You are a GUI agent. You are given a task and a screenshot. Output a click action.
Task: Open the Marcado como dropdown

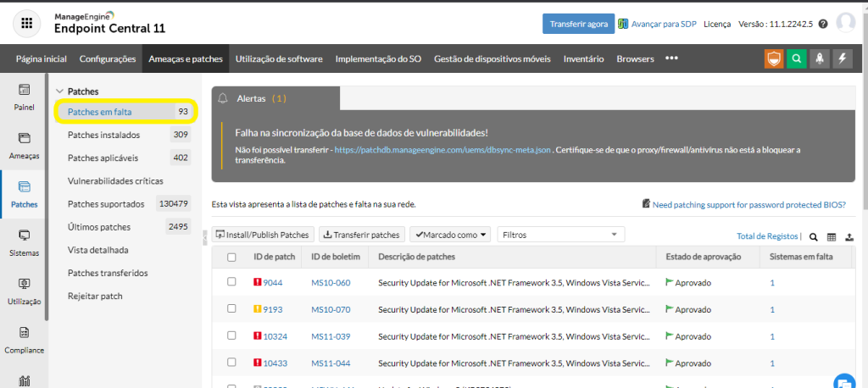point(450,235)
